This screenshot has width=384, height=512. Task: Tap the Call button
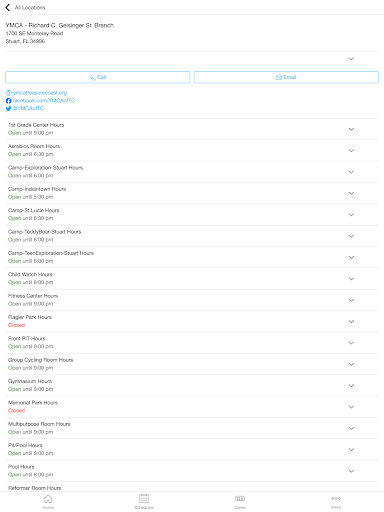[98, 77]
